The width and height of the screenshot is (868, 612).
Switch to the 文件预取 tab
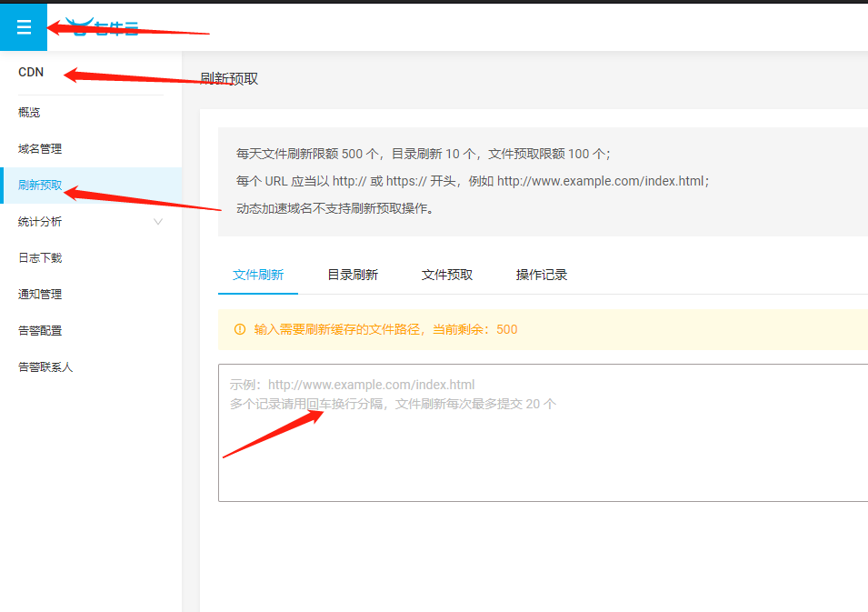tap(447, 275)
